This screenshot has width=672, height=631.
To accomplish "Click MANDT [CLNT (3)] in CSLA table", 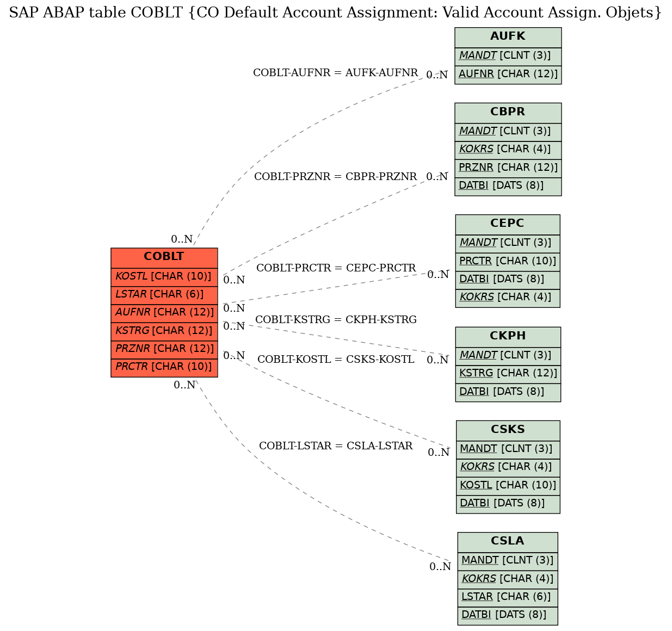I will 508,561.
